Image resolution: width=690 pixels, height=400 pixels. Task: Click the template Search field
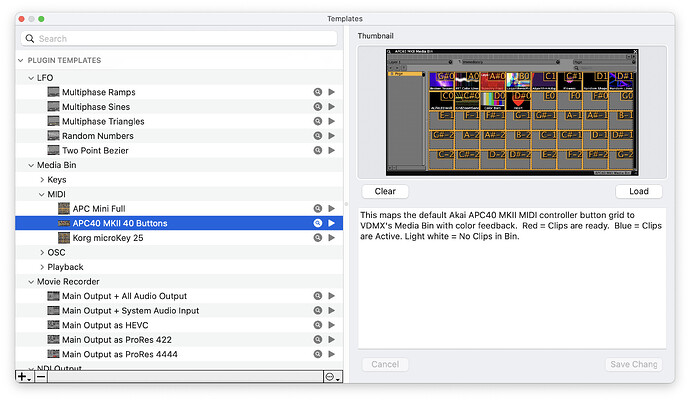[179, 39]
